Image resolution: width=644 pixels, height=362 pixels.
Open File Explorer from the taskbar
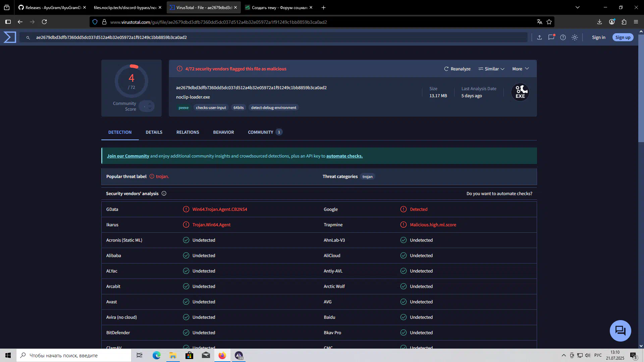(173, 355)
